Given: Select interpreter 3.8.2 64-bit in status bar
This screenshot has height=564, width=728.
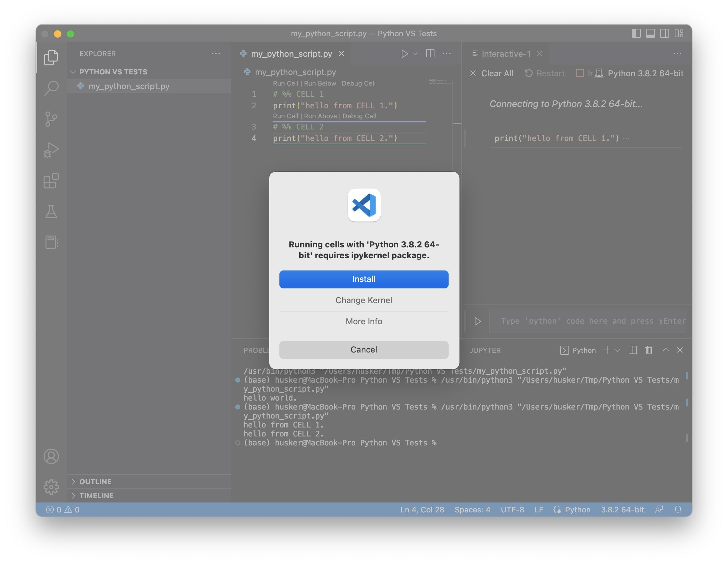Looking at the screenshot, I should click(x=622, y=510).
